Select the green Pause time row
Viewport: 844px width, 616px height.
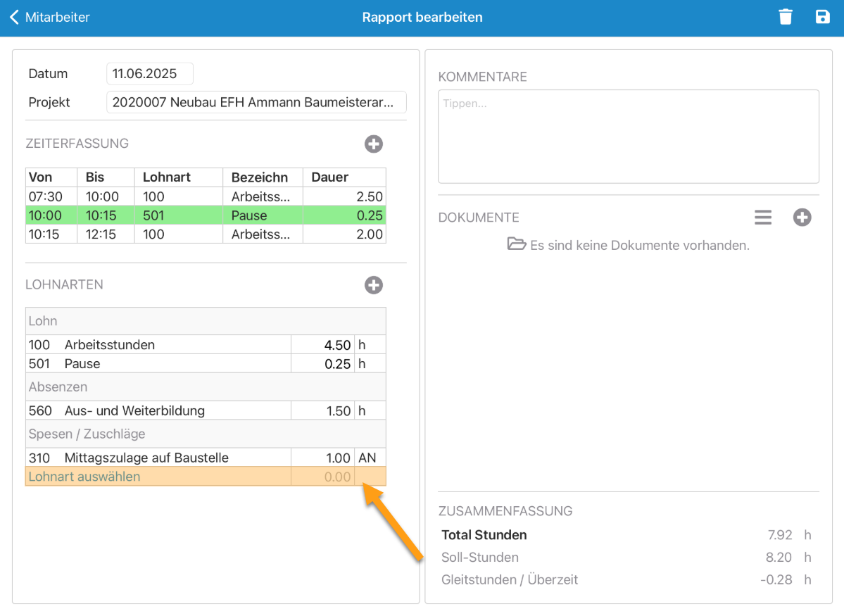pyautogui.click(x=206, y=215)
